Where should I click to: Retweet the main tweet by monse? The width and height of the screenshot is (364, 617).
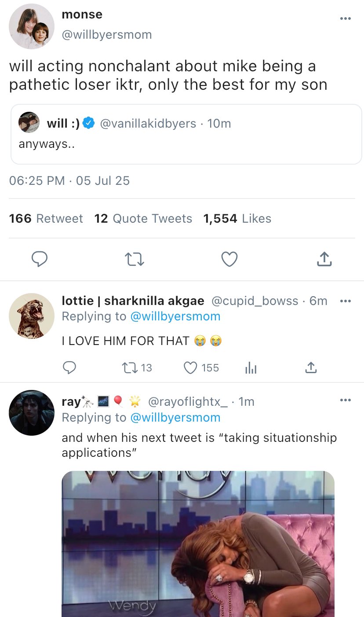tap(135, 260)
